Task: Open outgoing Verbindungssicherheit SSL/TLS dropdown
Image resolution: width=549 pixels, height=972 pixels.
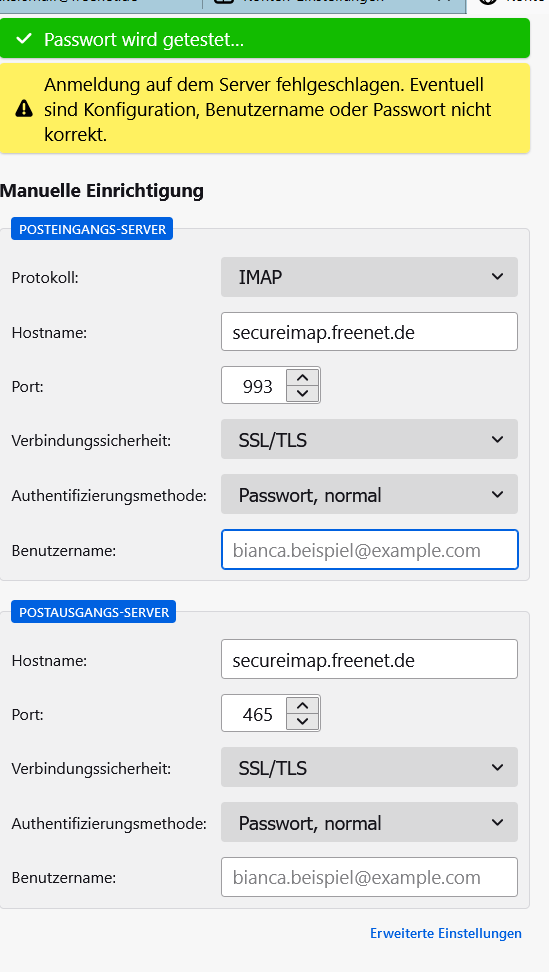Action: click(x=369, y=767)
